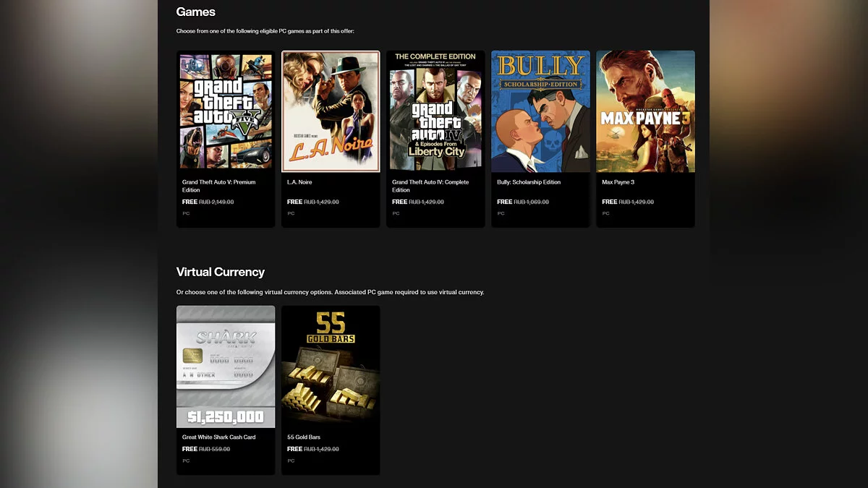
Task: Click the Games section heading
Action: 196,12
